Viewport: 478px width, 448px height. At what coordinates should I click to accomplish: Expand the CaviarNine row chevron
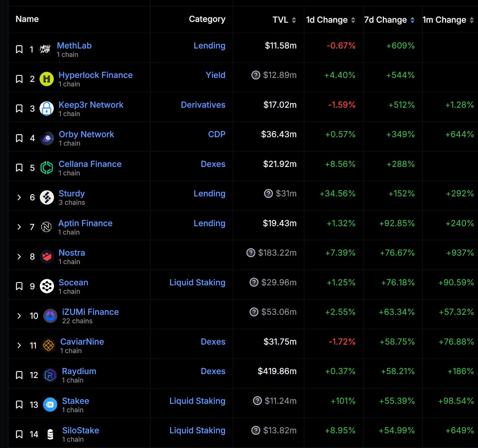19,346
